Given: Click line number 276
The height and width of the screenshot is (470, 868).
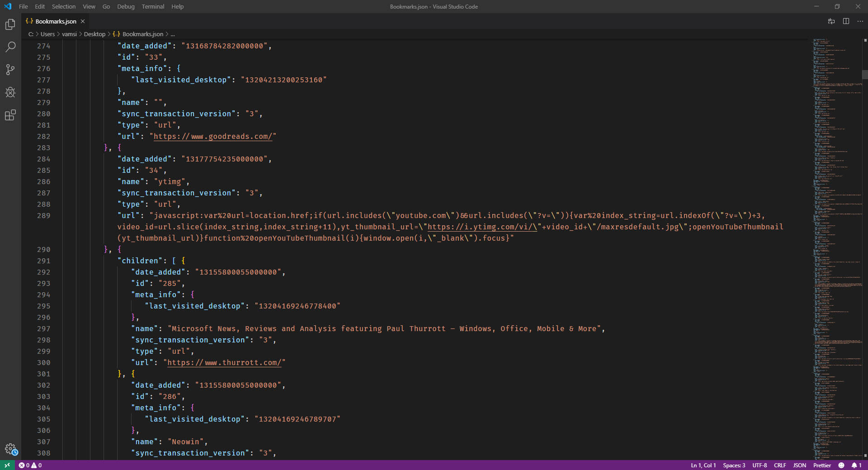Looking at the screenshot, I should (x=43, y=69).
